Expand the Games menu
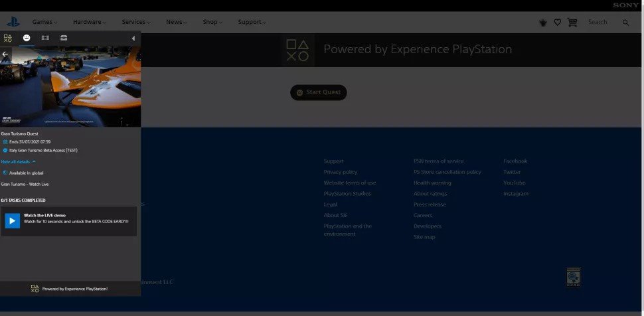The image size is (644, 316). tap(44, 22)
